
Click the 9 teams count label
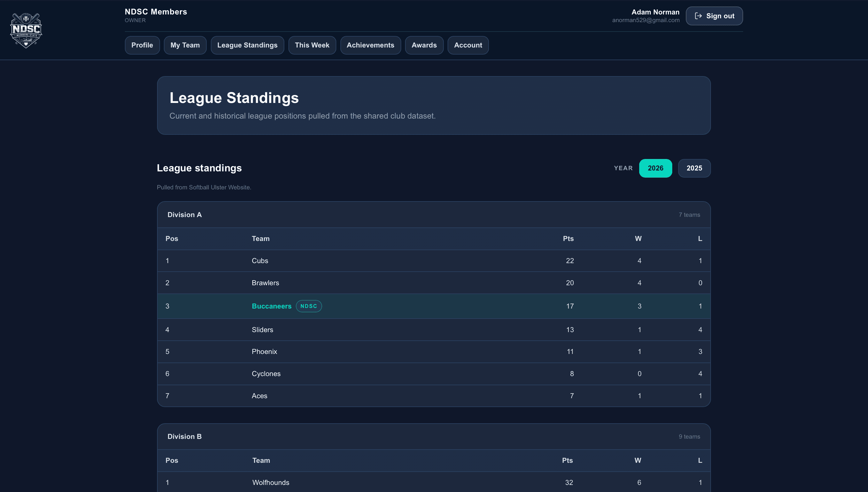[689, 436]
